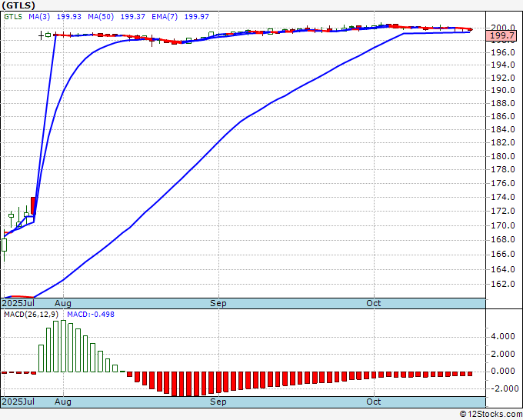This screenshot has width=523, height=420.
Task: Click the 196.0 price axis label
Action: (x=503, y=52)
